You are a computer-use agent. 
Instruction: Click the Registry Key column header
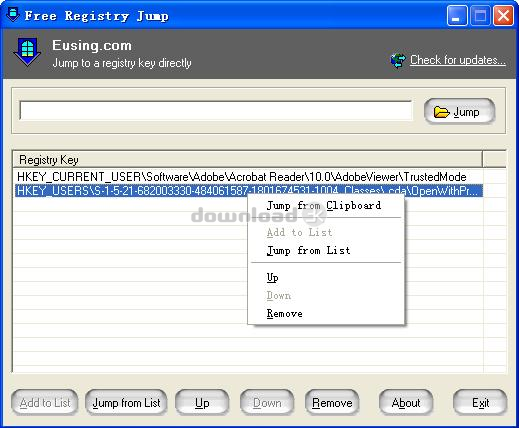[x=247, y=160]
